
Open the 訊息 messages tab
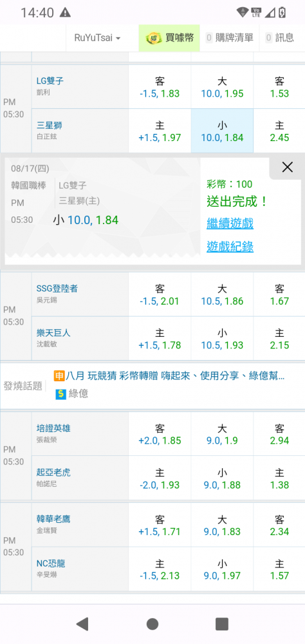pos(279,38)
